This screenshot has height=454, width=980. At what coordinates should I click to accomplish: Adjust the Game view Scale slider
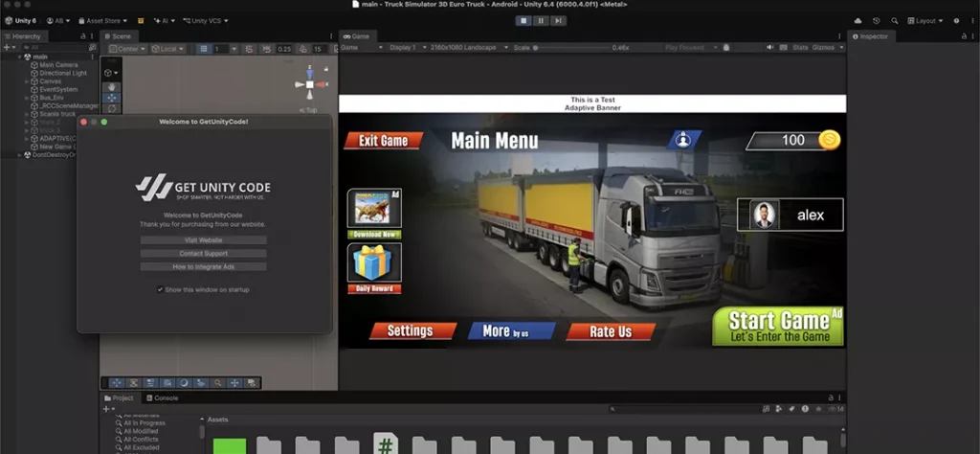click(571, 48)
